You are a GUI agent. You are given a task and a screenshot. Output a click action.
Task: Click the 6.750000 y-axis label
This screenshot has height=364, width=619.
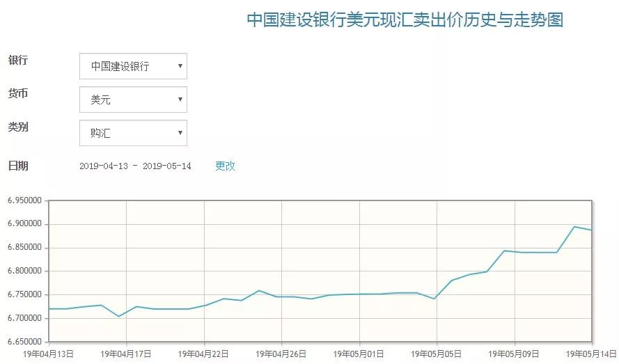(x=24, y=294)
